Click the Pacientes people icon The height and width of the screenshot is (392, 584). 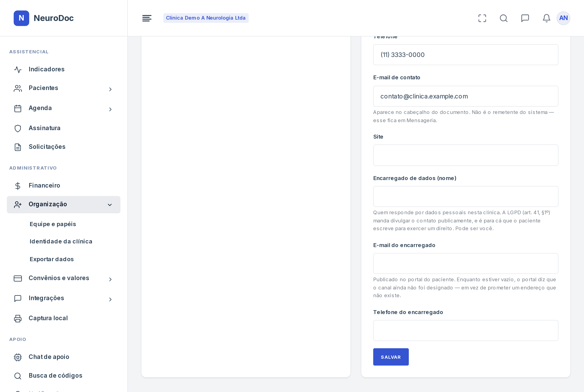point(18,88)
